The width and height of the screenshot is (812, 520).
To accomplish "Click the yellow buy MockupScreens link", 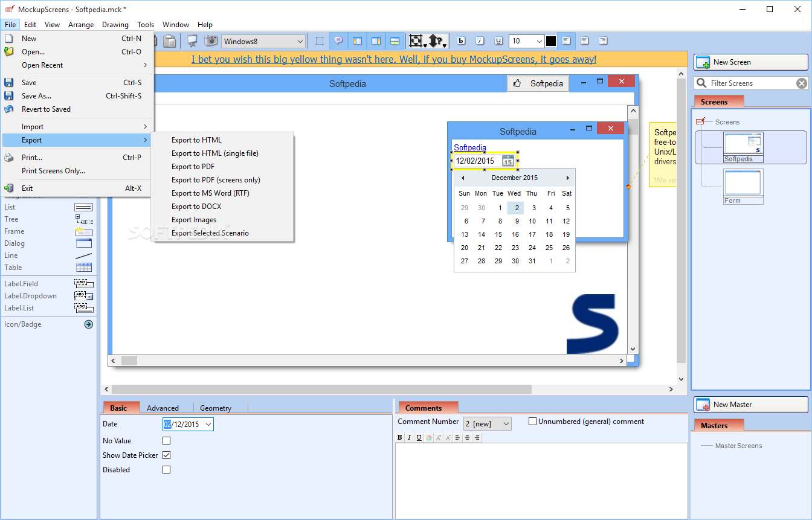I will pos(394,59).
